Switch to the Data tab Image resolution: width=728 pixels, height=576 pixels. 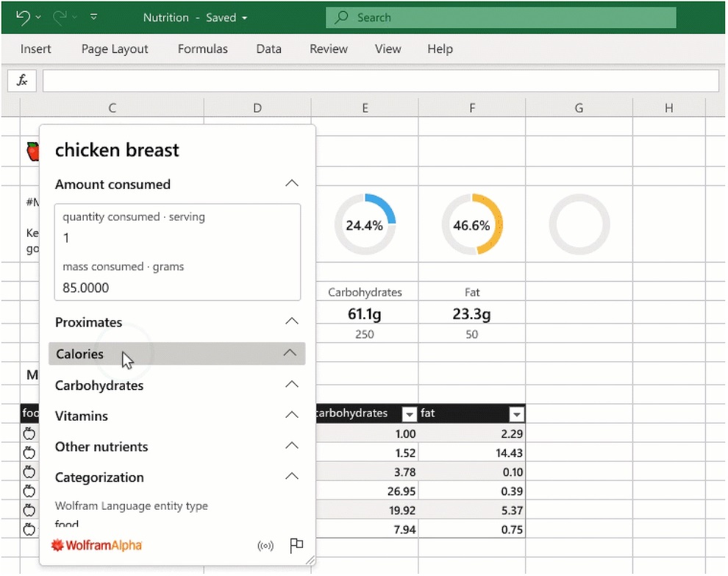(269, 49)
